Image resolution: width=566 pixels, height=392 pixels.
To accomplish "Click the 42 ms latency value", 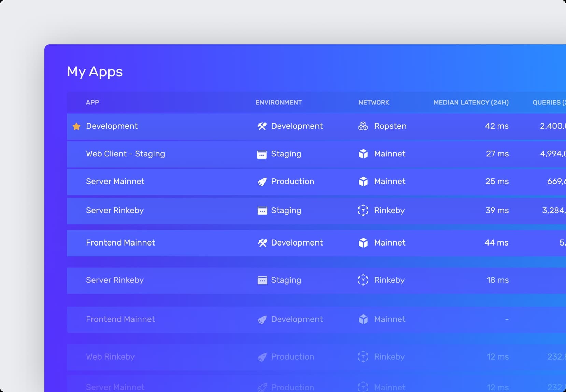I will 497,126.
